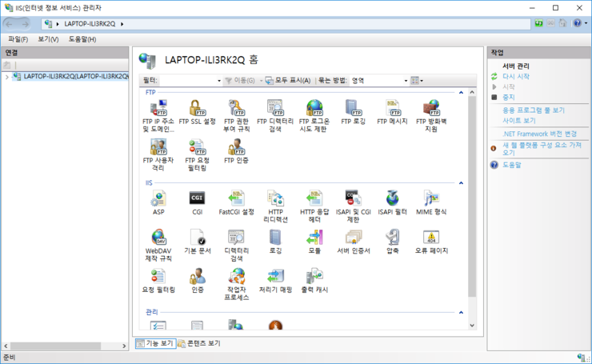Click the filter text input field
This screenshot has width=592, height=364.
(188, 81)
